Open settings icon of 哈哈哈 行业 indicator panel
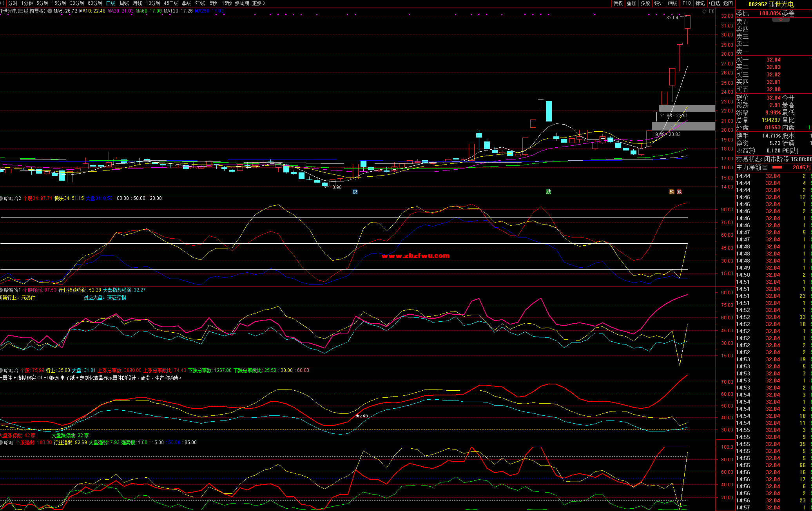The width and height of the screenshot is (812, 511). [2, 370]
